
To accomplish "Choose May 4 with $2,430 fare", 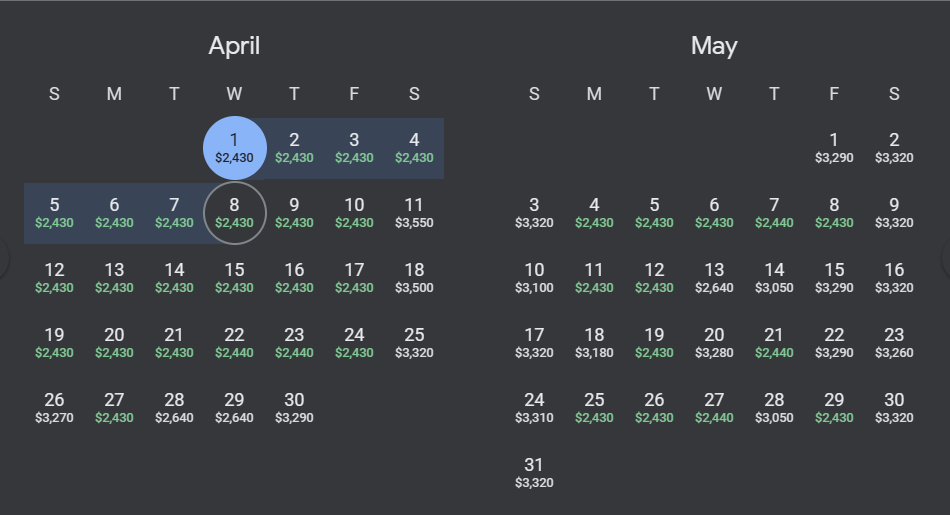I will click(594, 213).
